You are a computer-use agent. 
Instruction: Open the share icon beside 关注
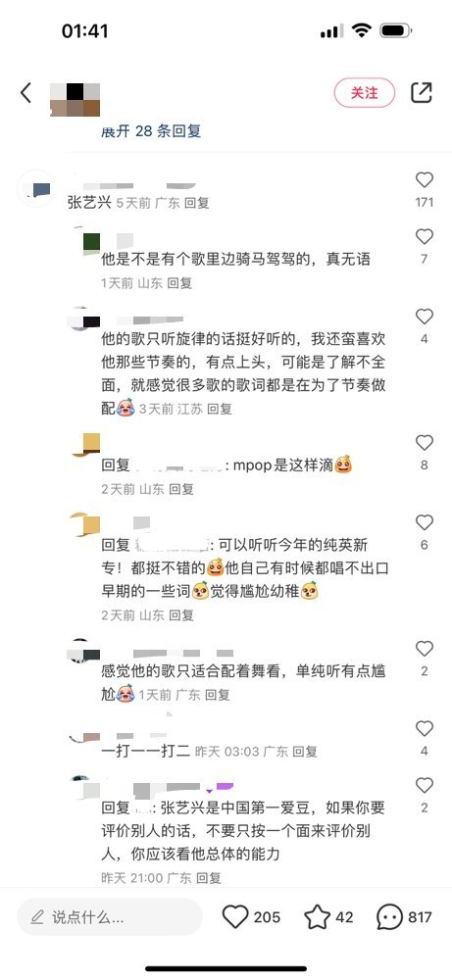[x=422, y=92]
